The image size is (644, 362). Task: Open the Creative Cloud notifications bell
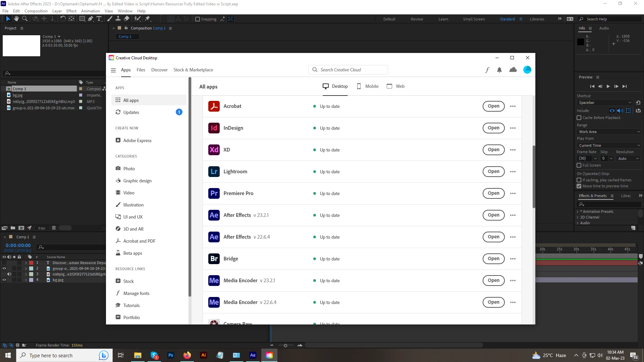point(499,70)
